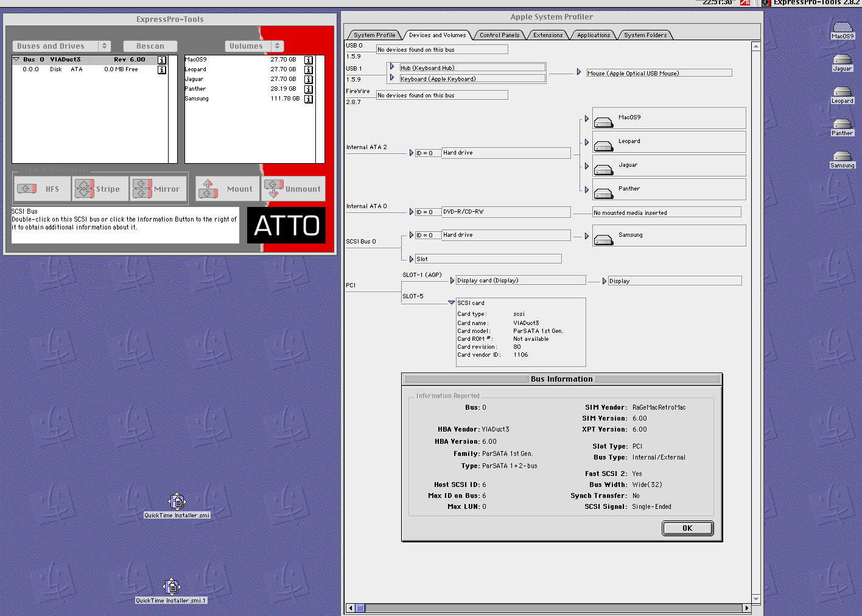Show info button for Samsung volume
This screenshot has height=616, width=862.
pyautogui.click(x=309, y=99)
